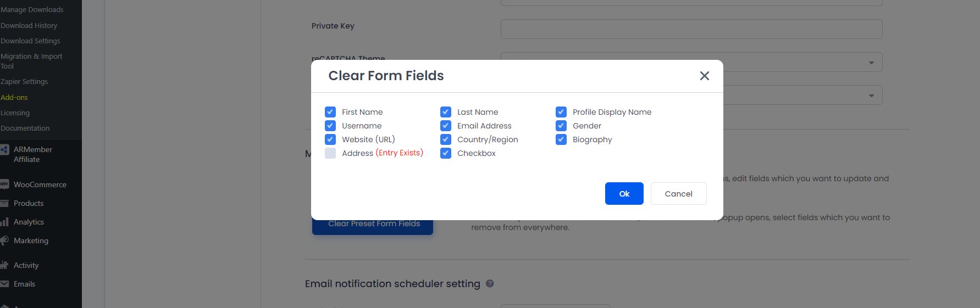The width and height of the screenshot is (980, 308).
Task: Uncheck the First Name checkbox
Action: click(330, 112)
